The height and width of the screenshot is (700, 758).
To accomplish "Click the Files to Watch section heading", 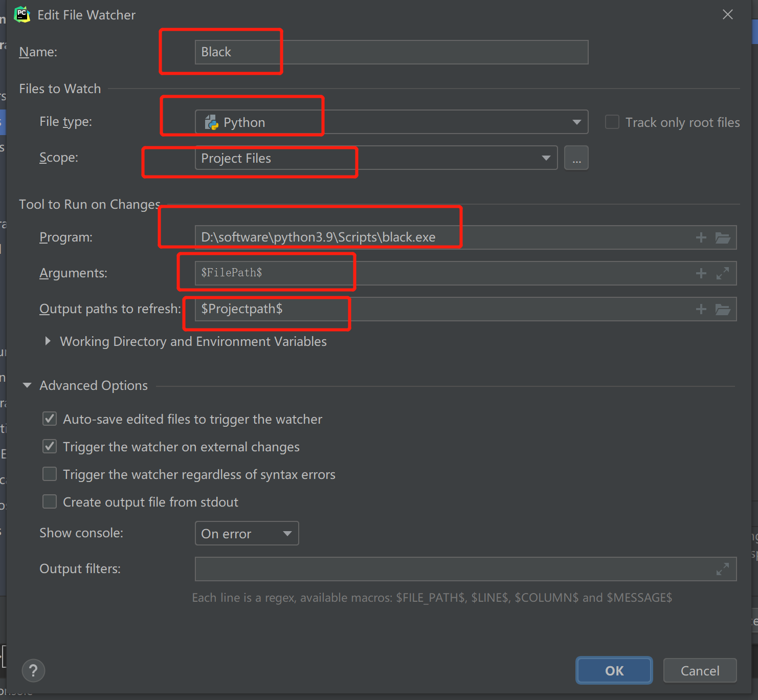I will click(60, 89).
